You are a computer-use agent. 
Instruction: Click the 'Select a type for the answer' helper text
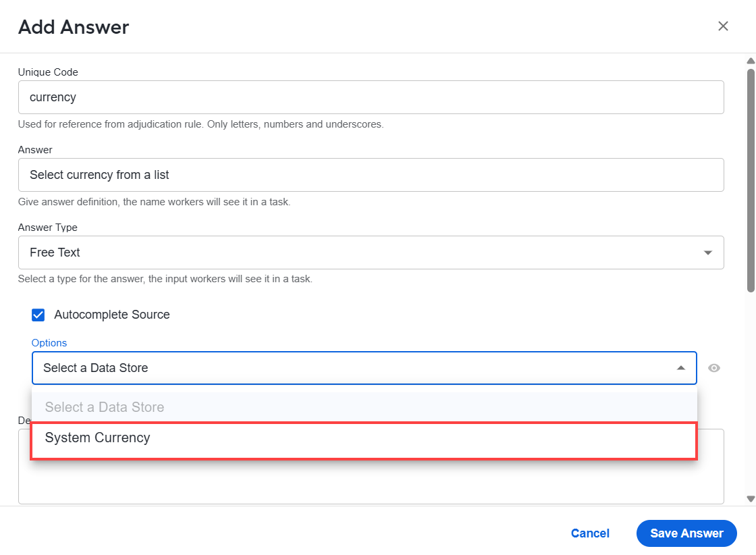pyautogui.click(x=165, y=279)
